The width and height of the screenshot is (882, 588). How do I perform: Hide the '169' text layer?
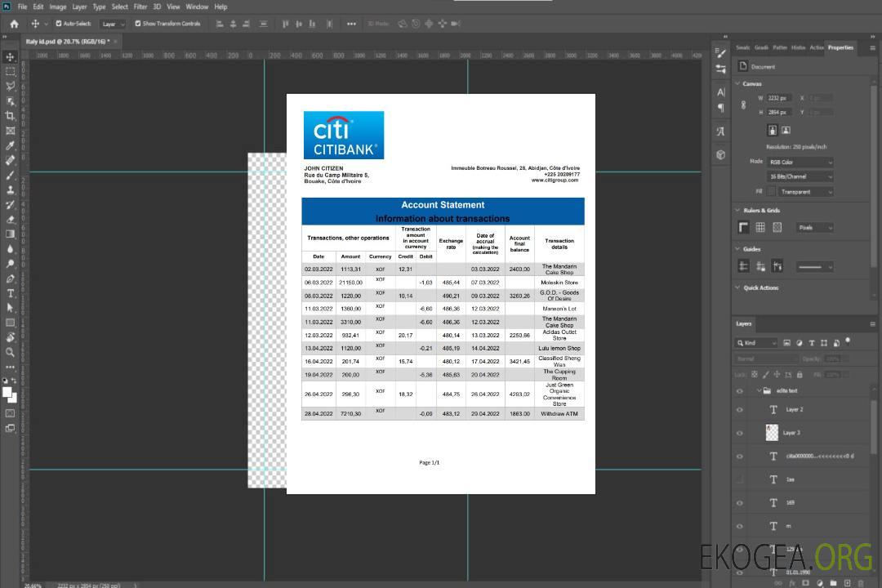tap(740, 503)
